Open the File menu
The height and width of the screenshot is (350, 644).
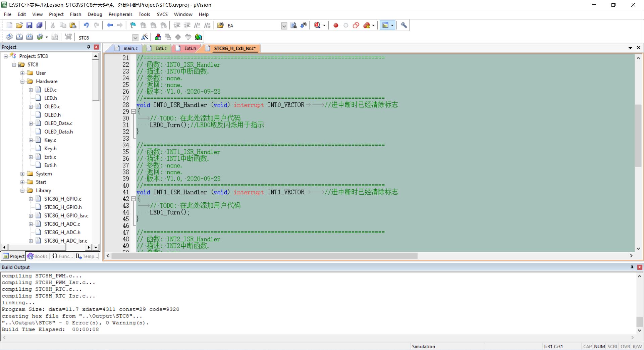pos(7,14)
